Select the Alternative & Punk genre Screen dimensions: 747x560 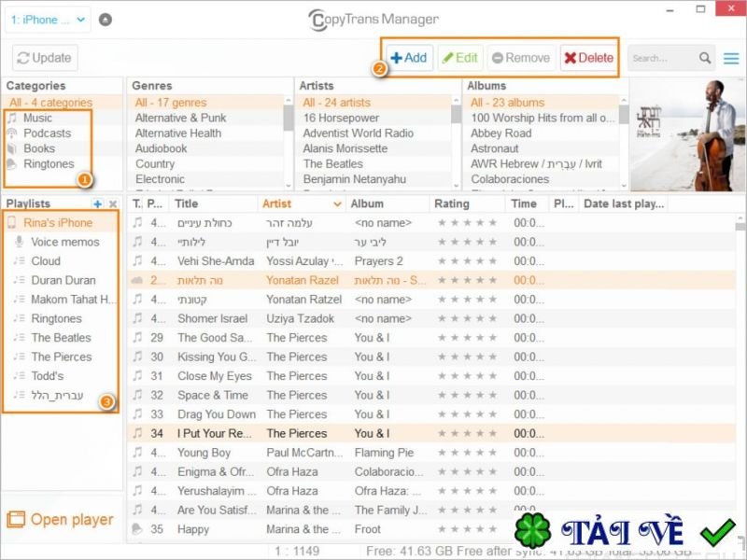[x=180, y=118]
